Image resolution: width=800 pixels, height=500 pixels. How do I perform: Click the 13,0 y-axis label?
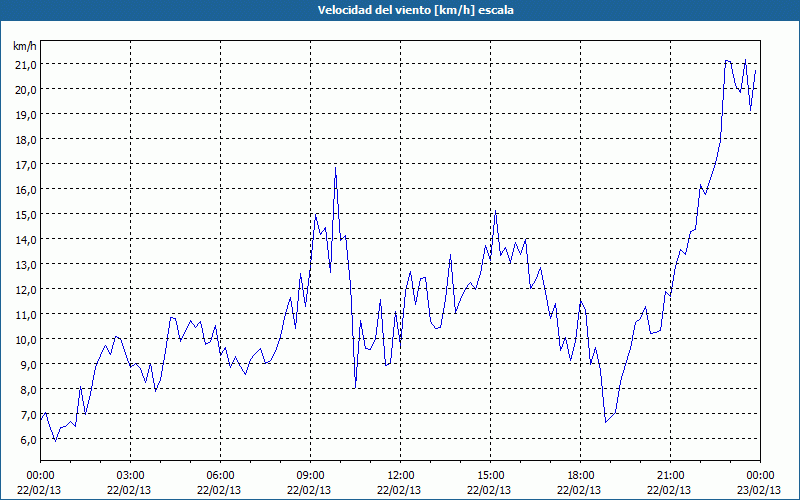click(27, 264)
